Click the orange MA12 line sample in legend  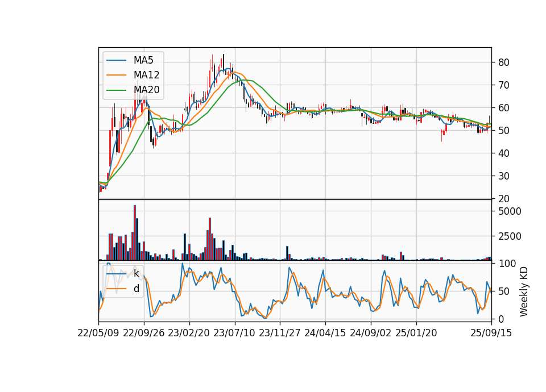pos(116,75)
